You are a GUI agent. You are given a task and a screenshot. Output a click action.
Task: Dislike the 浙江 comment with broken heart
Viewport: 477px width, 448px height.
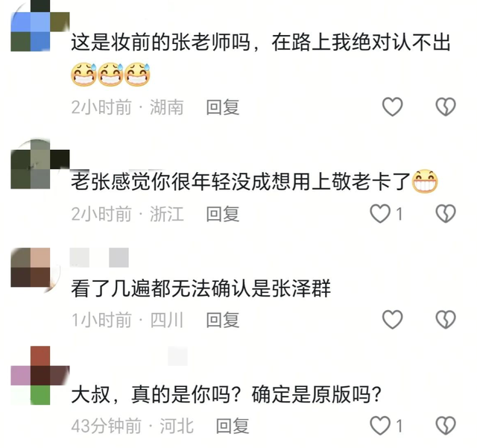[446, 214]
